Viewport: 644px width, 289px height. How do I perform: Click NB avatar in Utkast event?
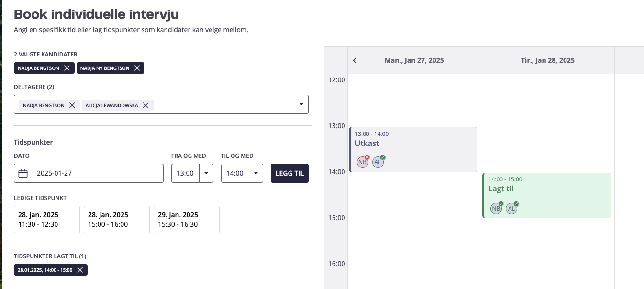(x=363, y=162)
